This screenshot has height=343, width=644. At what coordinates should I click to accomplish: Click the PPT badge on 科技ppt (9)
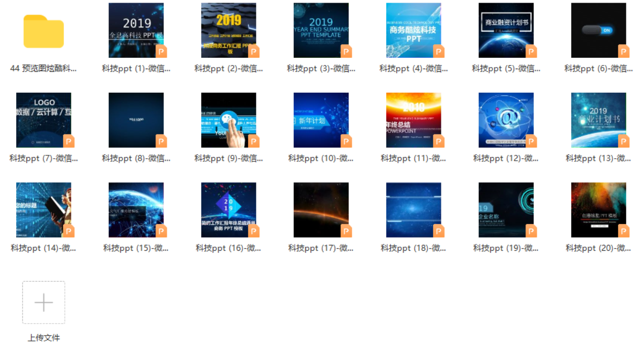[254, 141]
